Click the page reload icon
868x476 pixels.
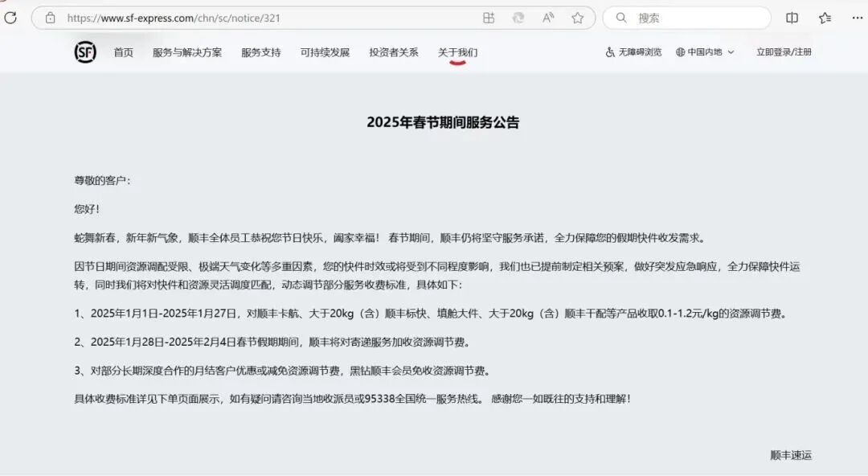[11, 18]
